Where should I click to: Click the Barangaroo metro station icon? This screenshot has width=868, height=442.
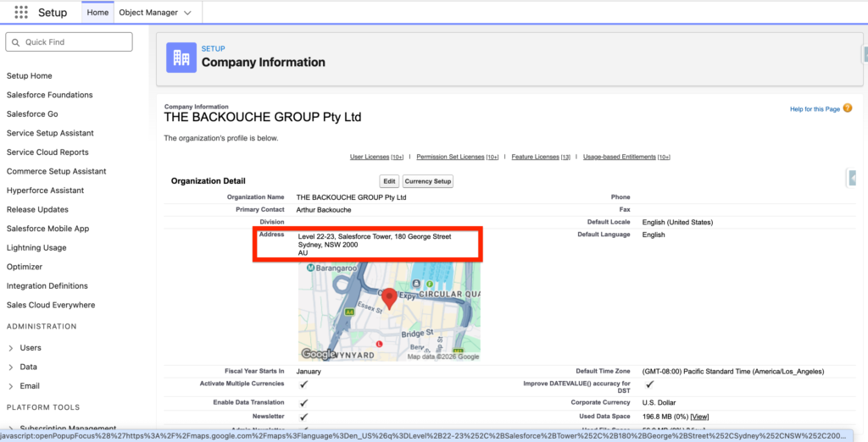coord(311,268)
